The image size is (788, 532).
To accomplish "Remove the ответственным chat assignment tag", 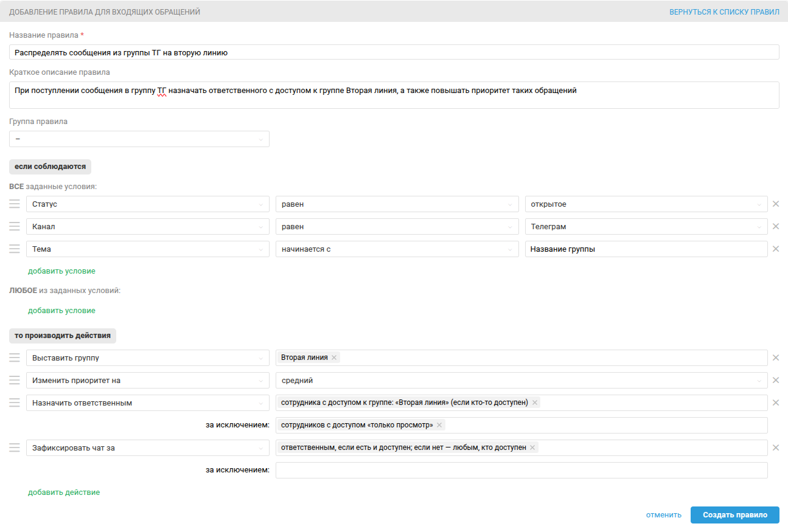I will 532,447.
